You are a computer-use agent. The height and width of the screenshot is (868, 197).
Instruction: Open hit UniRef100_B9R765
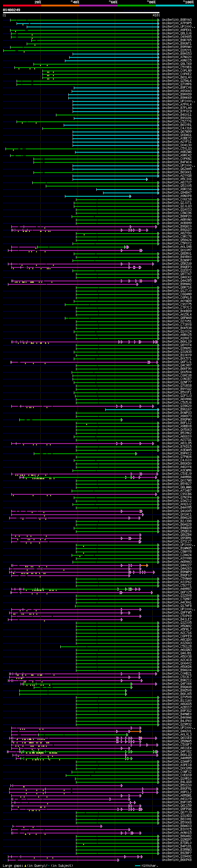click(177, 40)
